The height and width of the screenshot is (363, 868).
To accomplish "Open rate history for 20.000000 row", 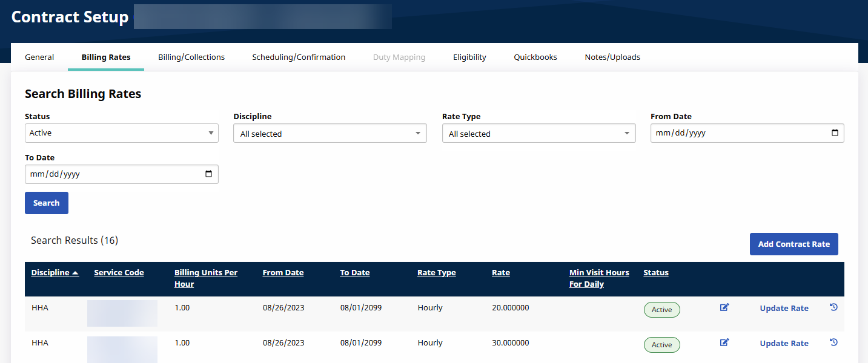I will pyautogui.click(x=833, y=308).
